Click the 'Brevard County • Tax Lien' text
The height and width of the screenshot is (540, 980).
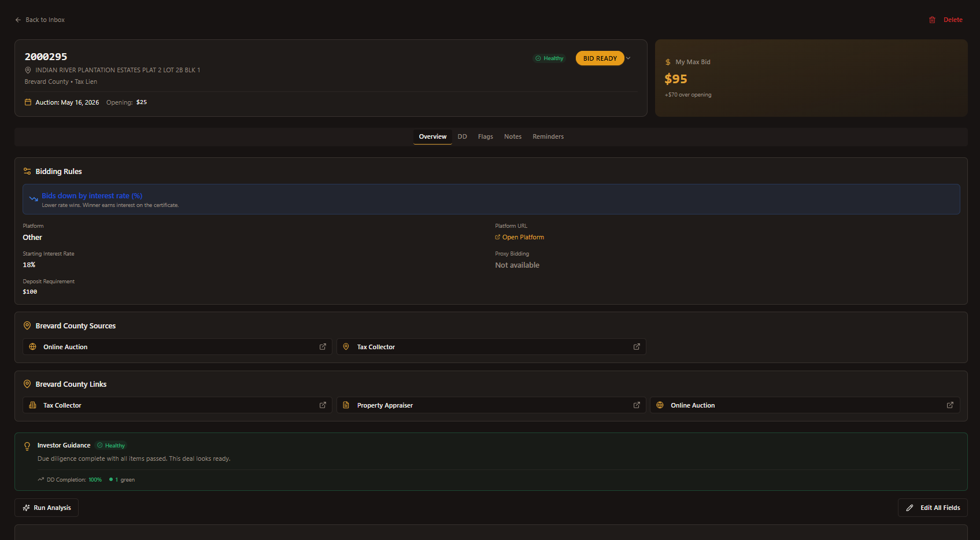pyautogui.click(x=61, y=82)
